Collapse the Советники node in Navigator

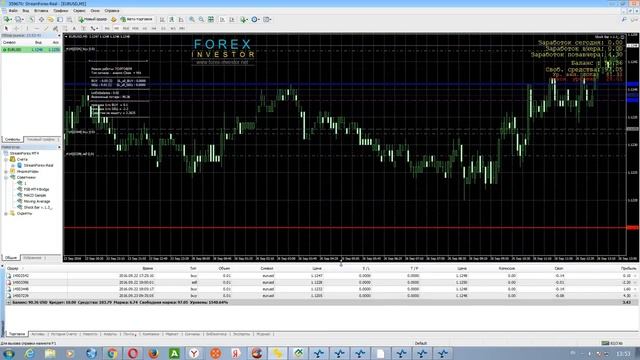click(6, 178)
